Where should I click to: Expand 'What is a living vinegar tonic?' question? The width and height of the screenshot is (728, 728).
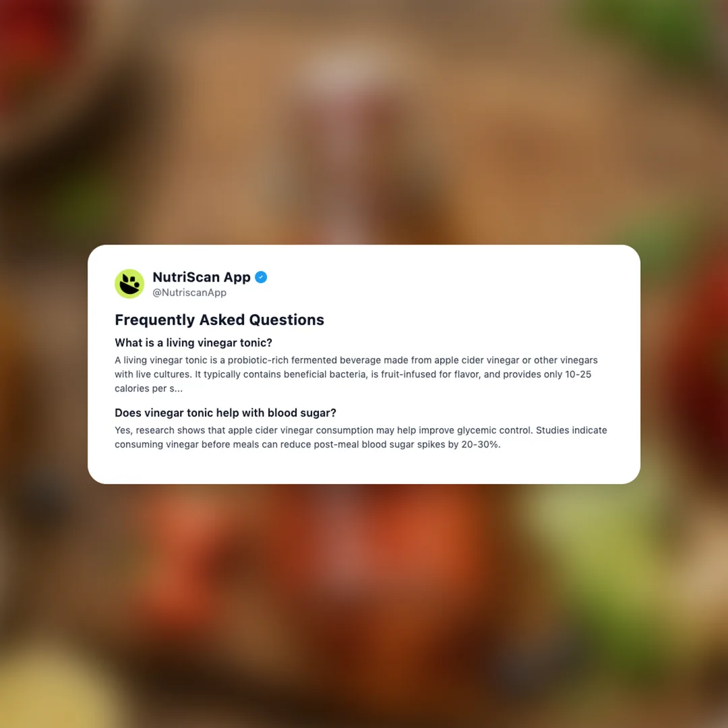pos(193,342)
